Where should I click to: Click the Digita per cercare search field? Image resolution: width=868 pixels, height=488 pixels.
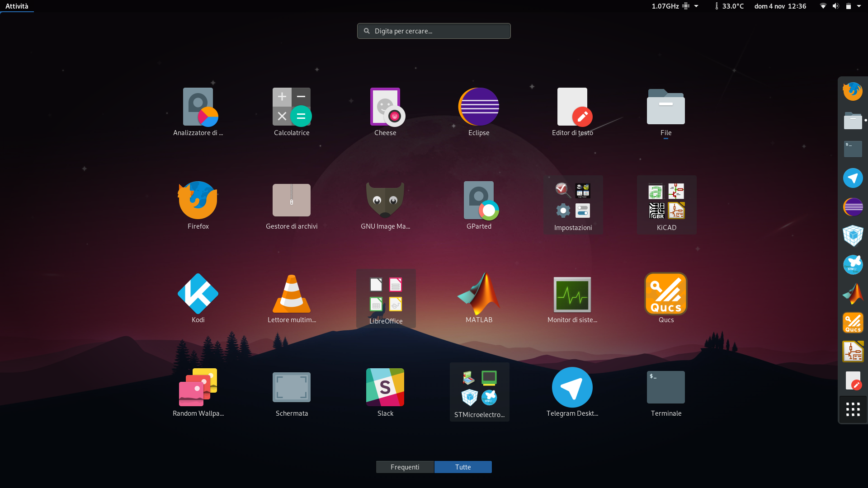(434, 31)
